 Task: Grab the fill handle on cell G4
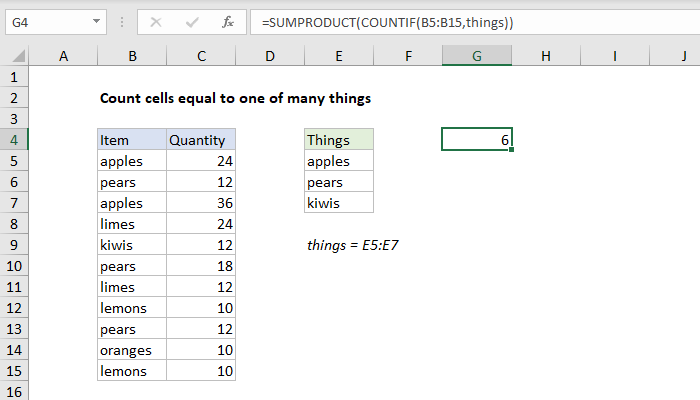(x=511, y=150)
